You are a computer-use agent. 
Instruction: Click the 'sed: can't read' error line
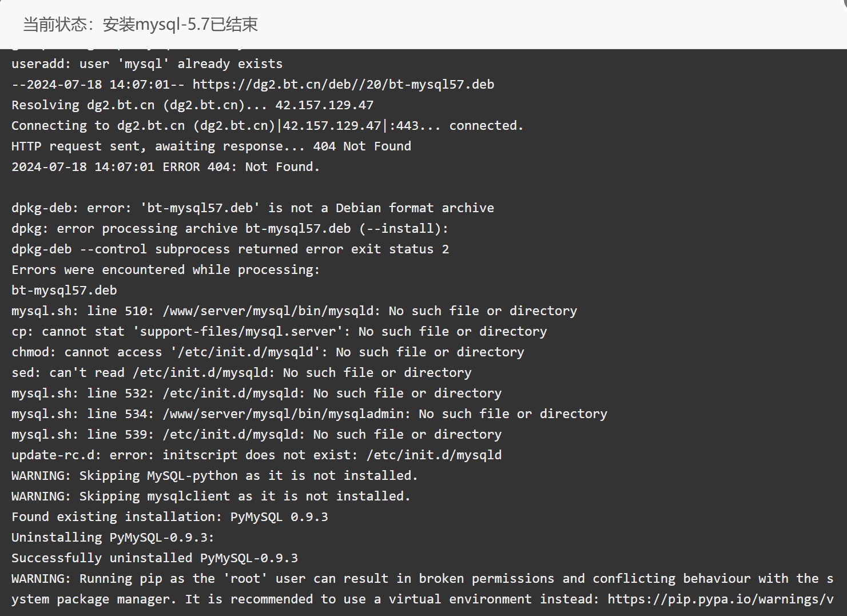pos(241,373)
